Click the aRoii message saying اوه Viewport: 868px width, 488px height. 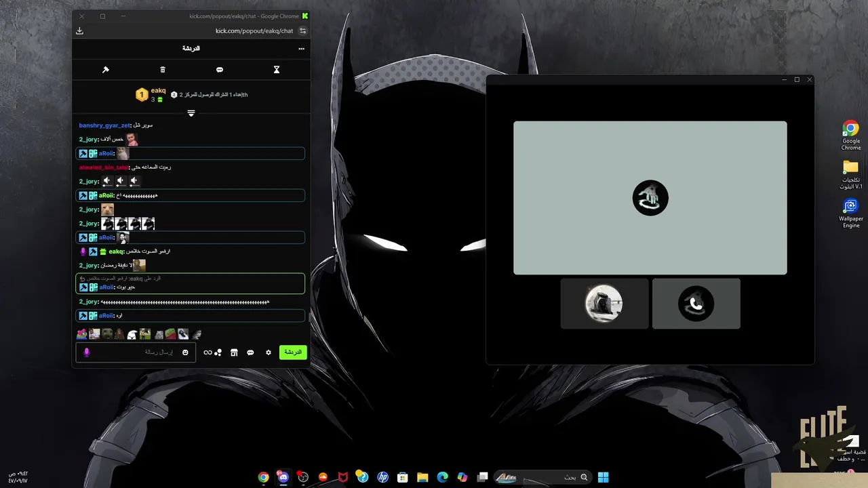tap(191, 316)
